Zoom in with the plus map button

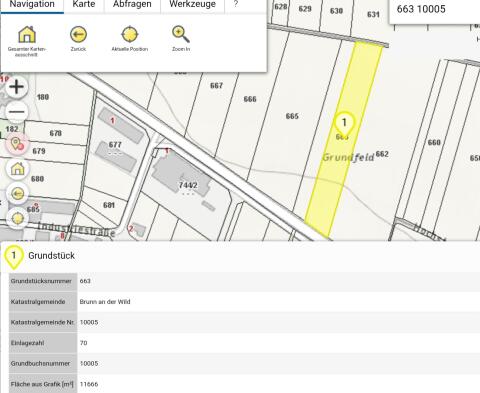click(x=16, y=87)
